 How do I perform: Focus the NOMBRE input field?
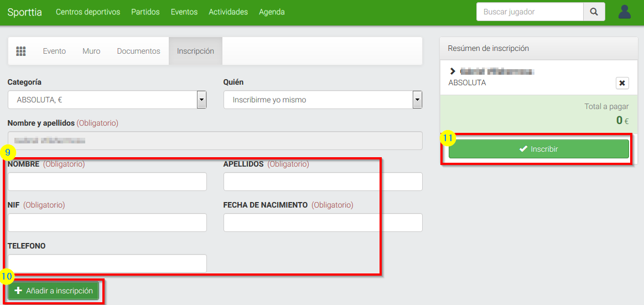click(x=107, y=182)
